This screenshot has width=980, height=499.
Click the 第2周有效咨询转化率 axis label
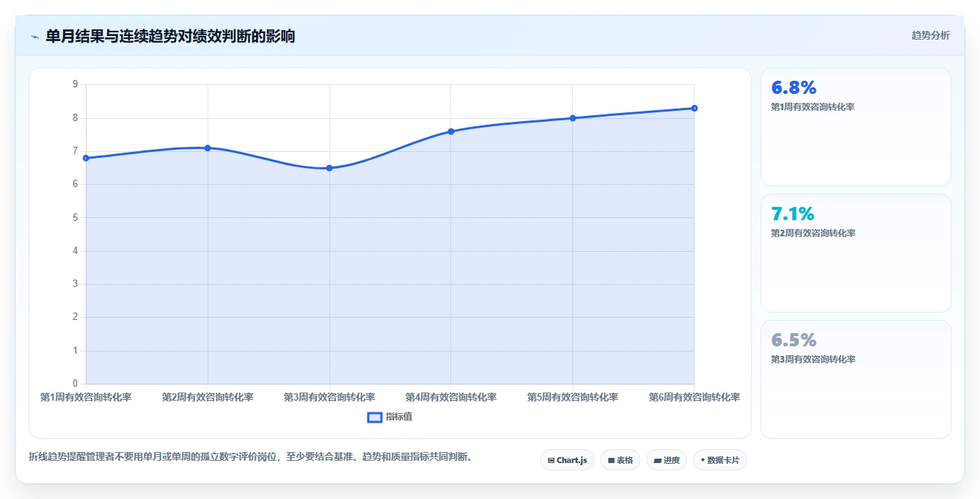(x=208, y=397)
